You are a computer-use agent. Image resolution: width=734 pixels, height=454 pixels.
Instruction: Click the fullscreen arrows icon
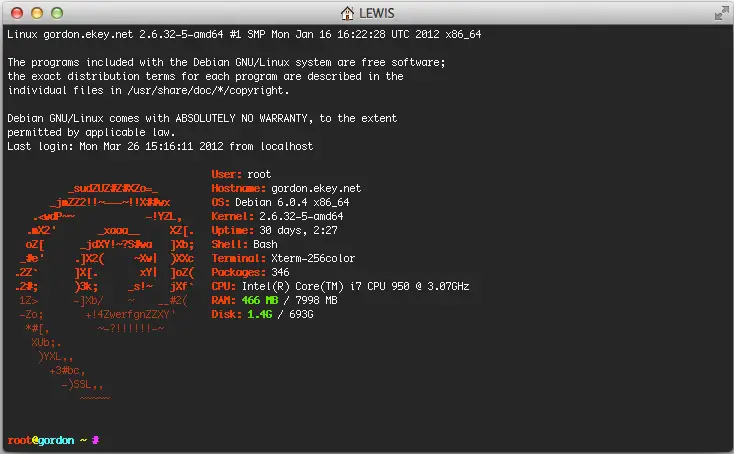pyautogui.click(x=721, y=13)
